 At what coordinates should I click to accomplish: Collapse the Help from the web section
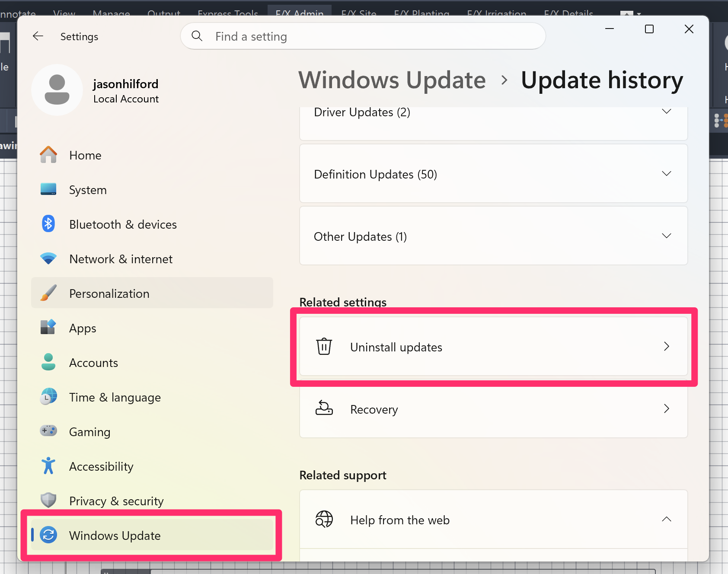pos(667,519)
